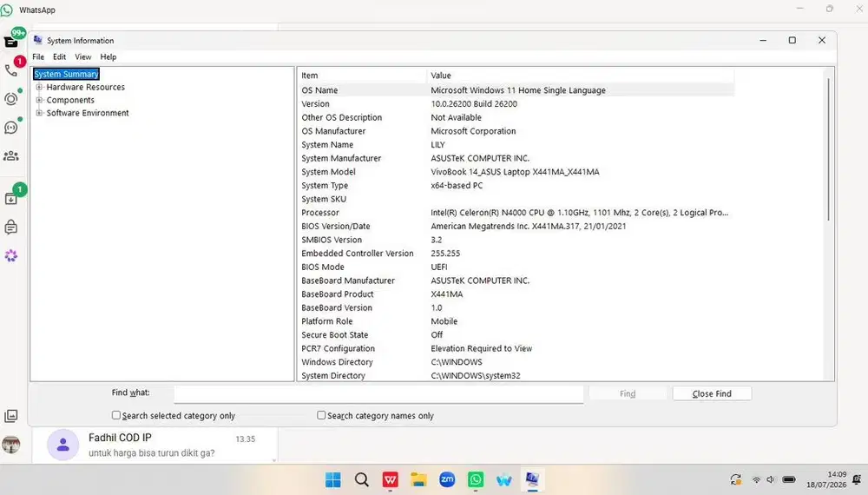Open the Edit menu

59,56
